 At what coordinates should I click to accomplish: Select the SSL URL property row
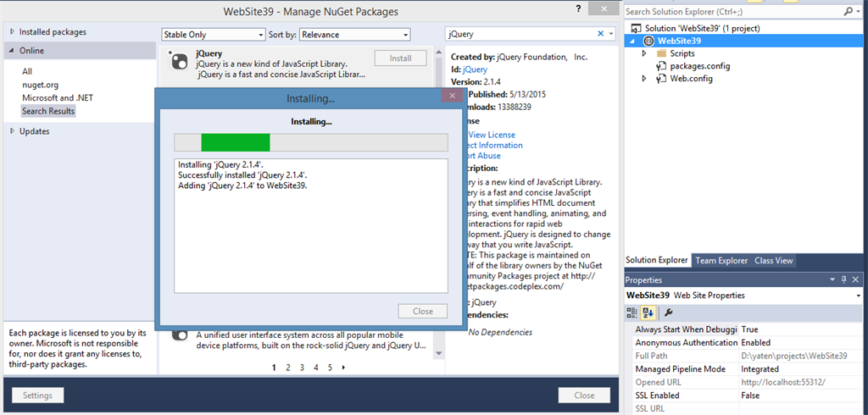click(746, 409)
